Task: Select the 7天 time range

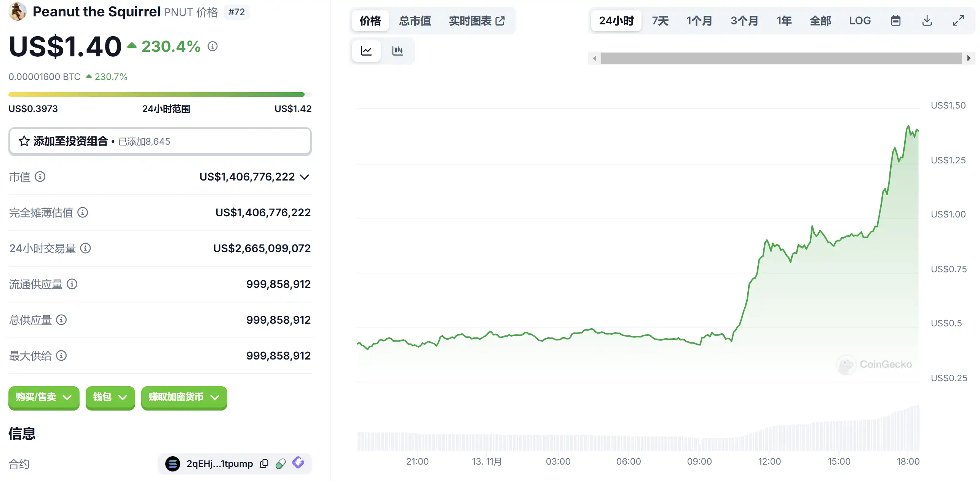Action: [x=660, y=21]
